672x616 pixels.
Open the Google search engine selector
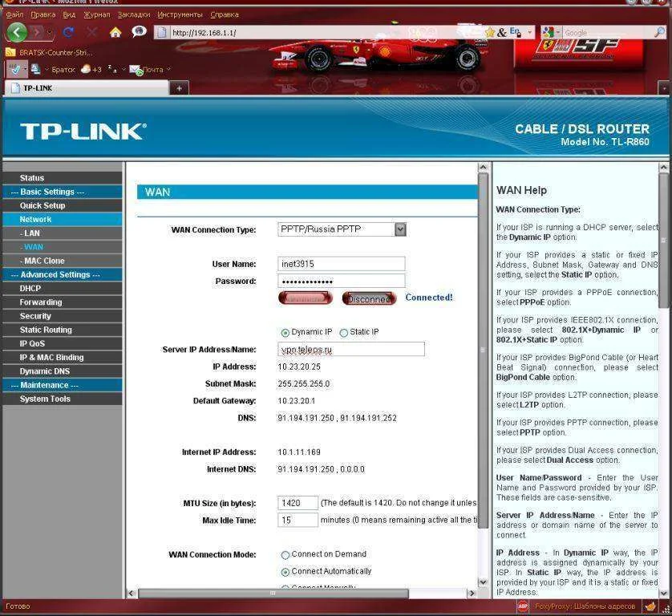click(x=551, y=32)
